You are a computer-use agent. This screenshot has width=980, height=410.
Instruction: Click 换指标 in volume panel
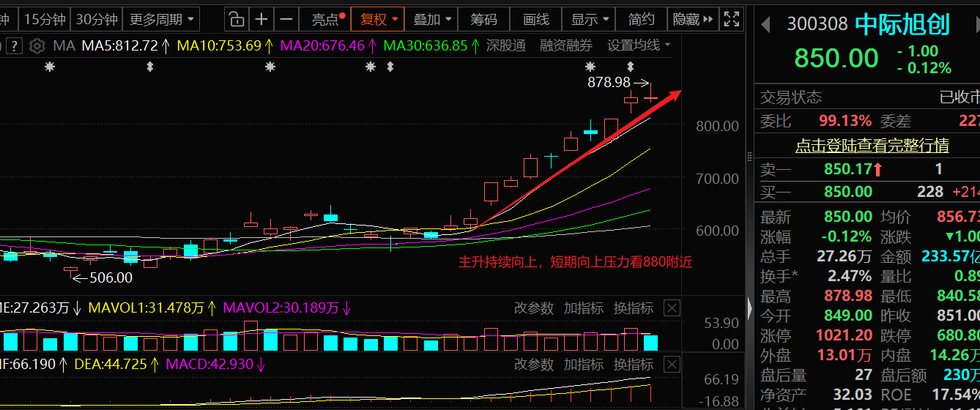pyautogui.click(x=633, y=308)
